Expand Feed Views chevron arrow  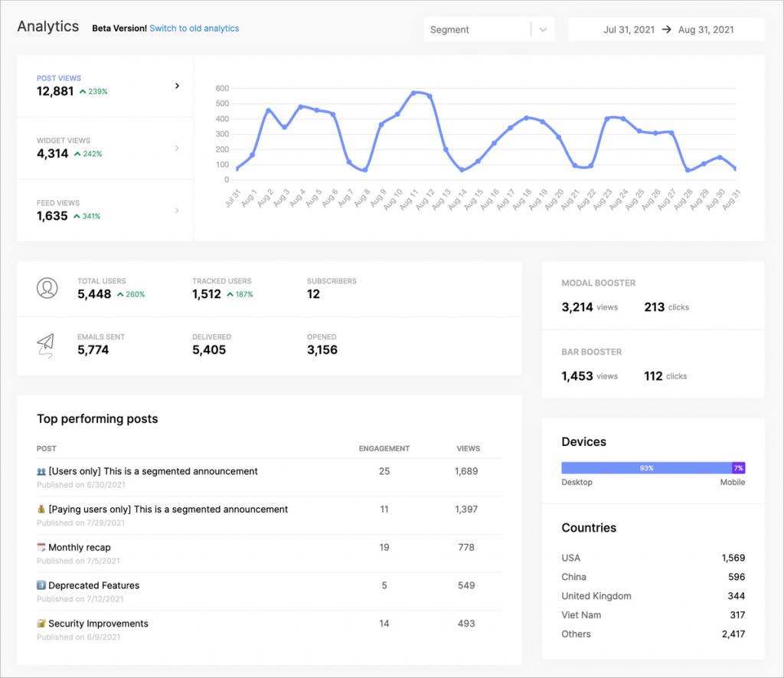[177, 211]
